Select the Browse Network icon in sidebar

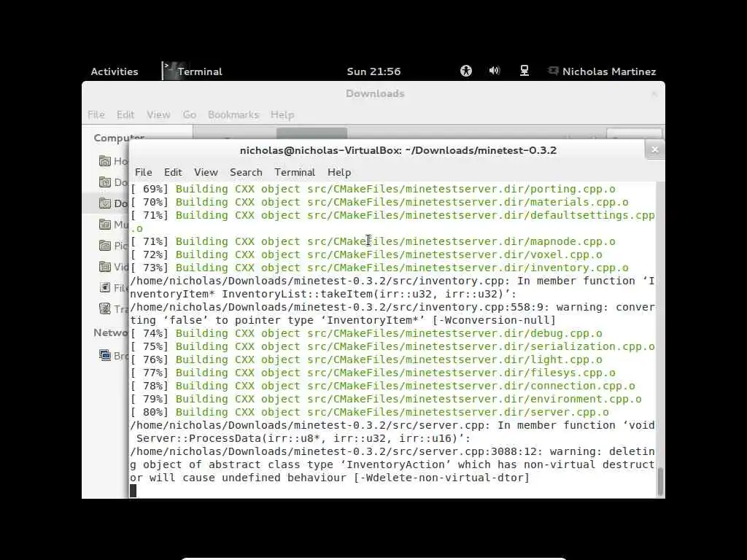pyautogui.click(x=105, y=355)
